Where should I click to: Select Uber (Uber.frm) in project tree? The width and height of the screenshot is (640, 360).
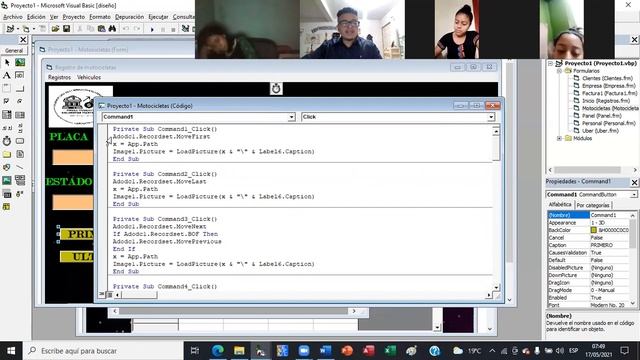click(596, 131)
